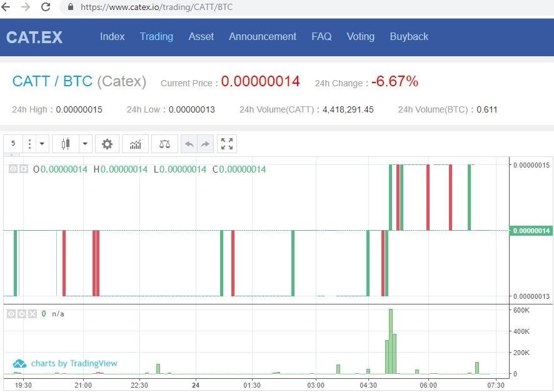The width and height of the screenshot is (554, 392).
Task: Click the 24h Change value -6.67%
Action: coord(395,81)
